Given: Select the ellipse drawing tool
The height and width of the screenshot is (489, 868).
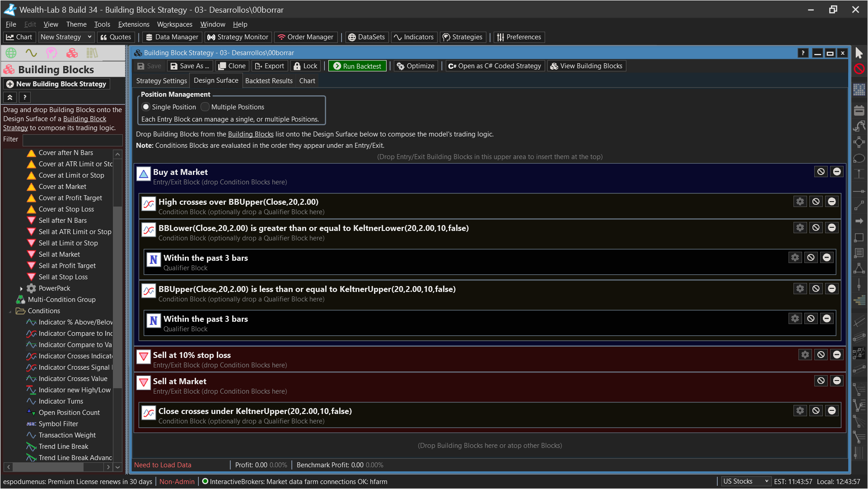Looking at the screenshot, I should [x=859, y=158].
